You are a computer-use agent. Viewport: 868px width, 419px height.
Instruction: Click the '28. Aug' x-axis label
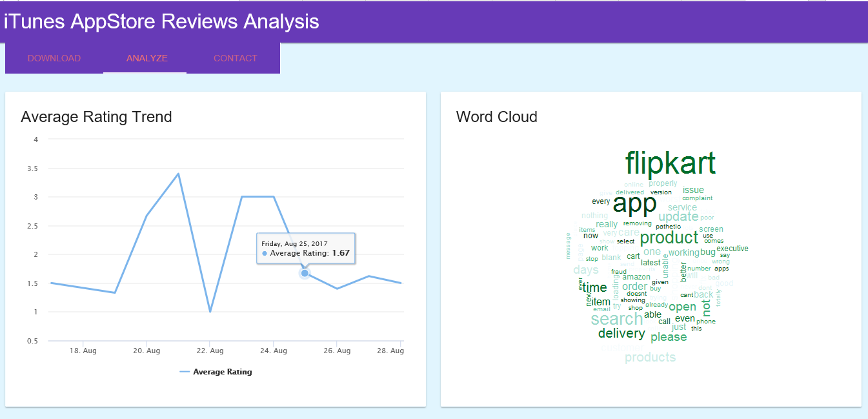(390, 351)
